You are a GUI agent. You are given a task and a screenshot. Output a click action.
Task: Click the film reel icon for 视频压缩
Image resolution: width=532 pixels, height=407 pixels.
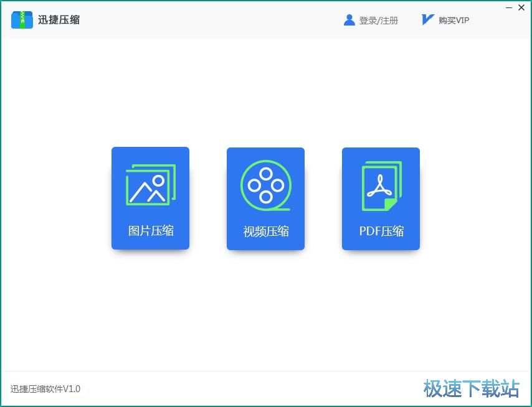[x=266, y=185]
